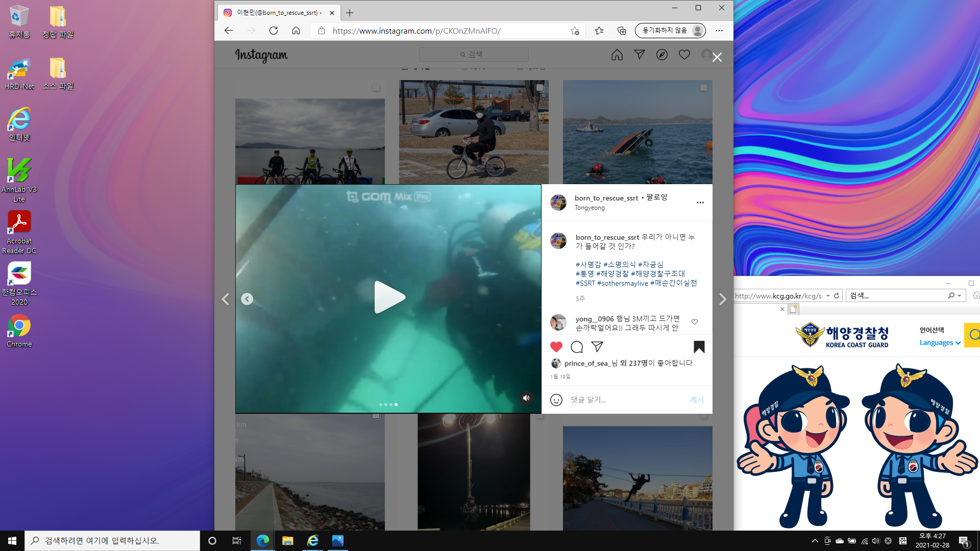Screen dimensions: 980x551
Task: Open the next Instagram post arrow
Action: click(x=722, y=299)
